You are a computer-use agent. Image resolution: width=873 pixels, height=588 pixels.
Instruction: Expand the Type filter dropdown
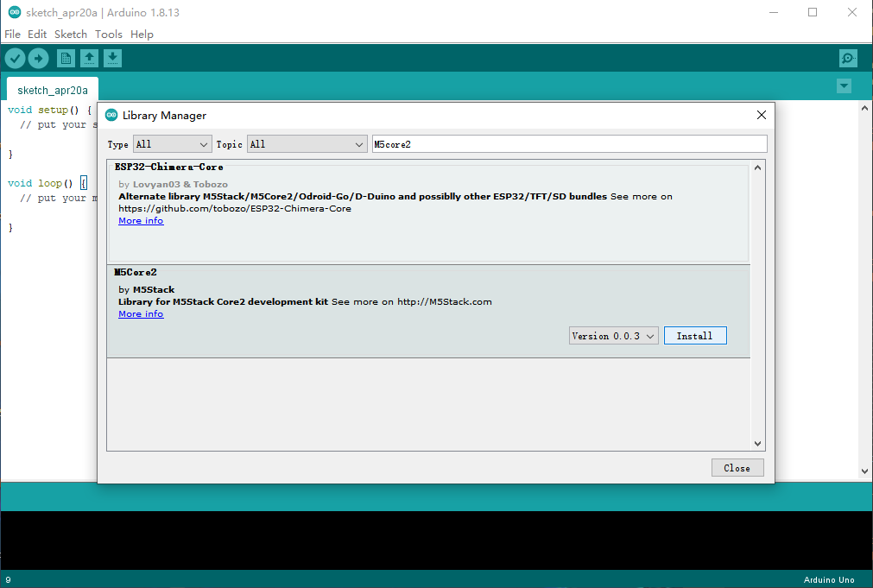[172, 144]
